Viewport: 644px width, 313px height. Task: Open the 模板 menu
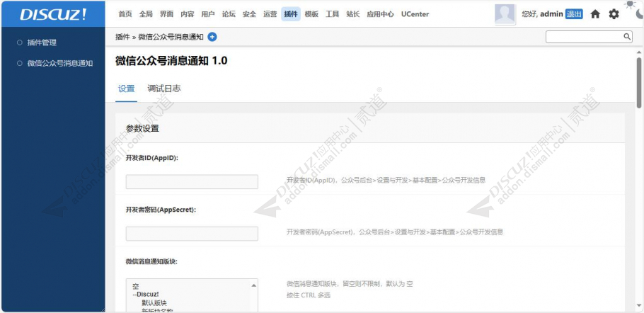click(x=311, y=14)
